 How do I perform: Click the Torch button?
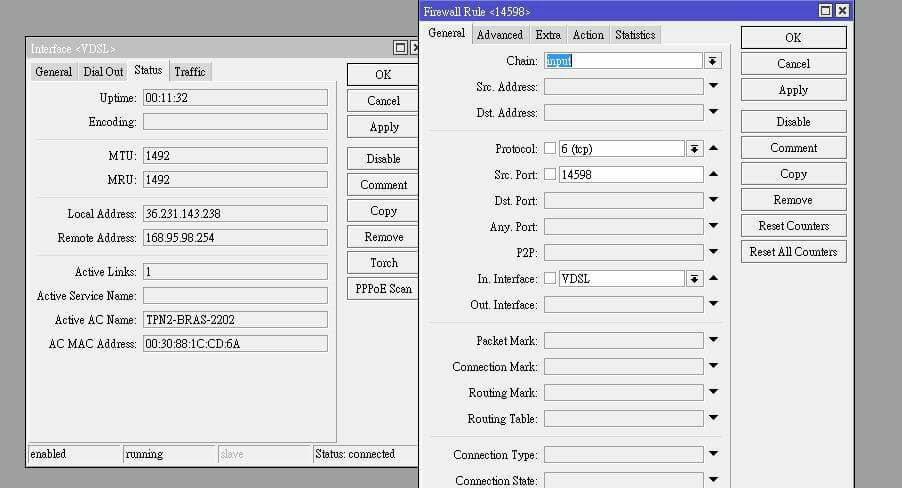[x=383, y=263]
